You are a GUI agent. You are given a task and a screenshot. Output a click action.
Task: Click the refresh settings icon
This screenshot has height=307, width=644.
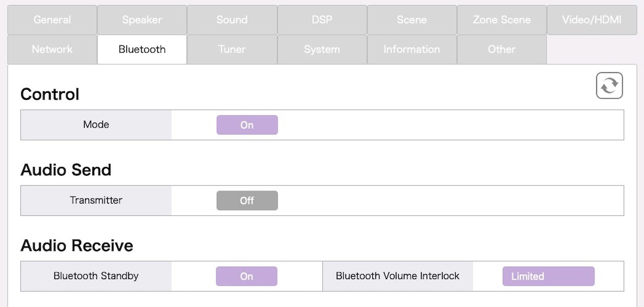pyautogui.click(x=609, y=86)
